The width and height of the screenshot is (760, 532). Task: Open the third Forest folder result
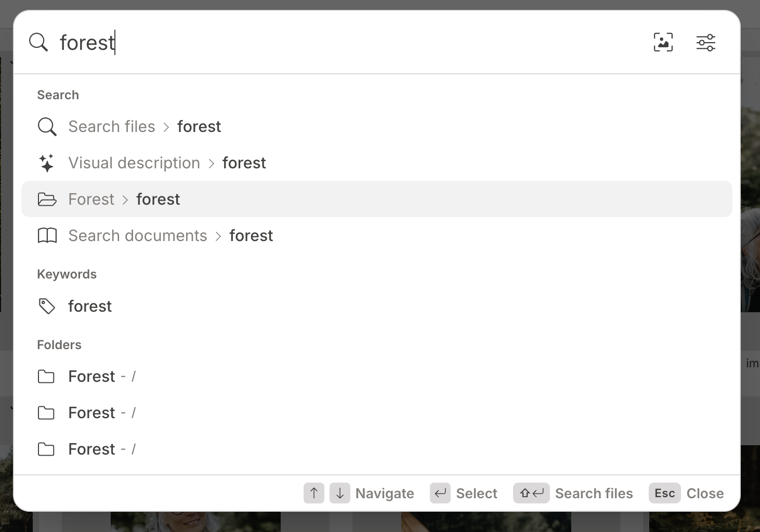click(377, 449)
